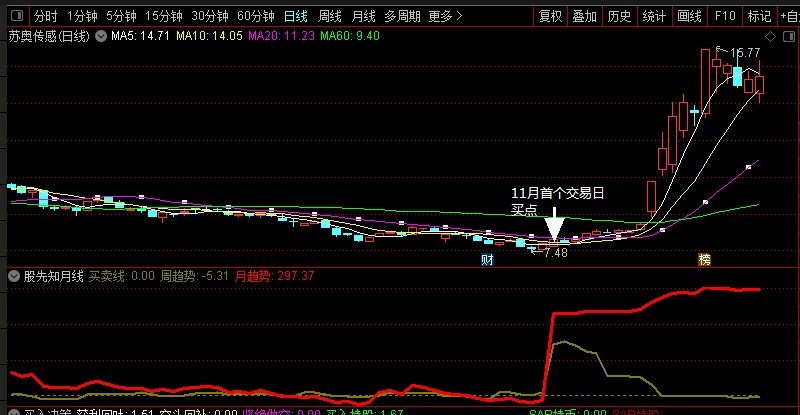Switch to 分时 intraday view
Viewport: 800px width, 415px height.
click(x=45, y=16)
